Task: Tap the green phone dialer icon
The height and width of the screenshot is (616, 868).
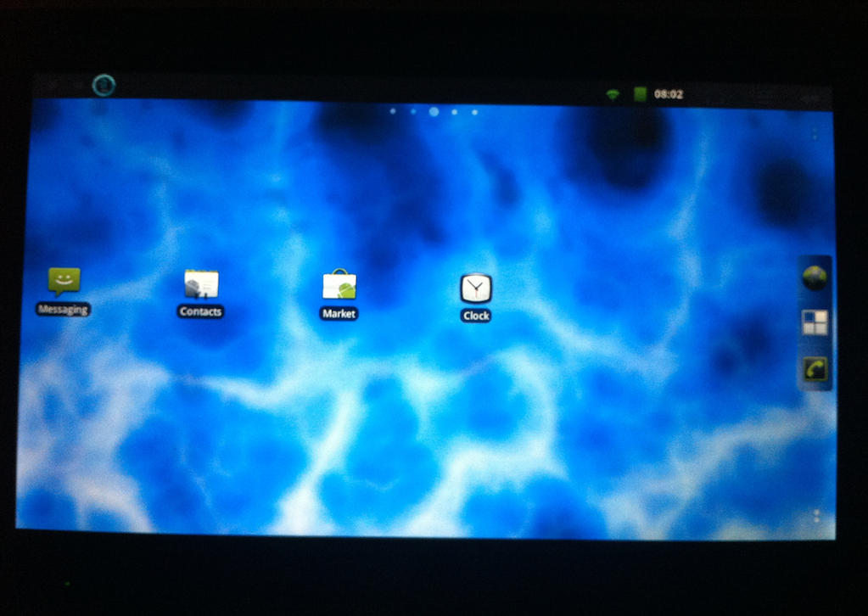Action: (x=815, y=369)
